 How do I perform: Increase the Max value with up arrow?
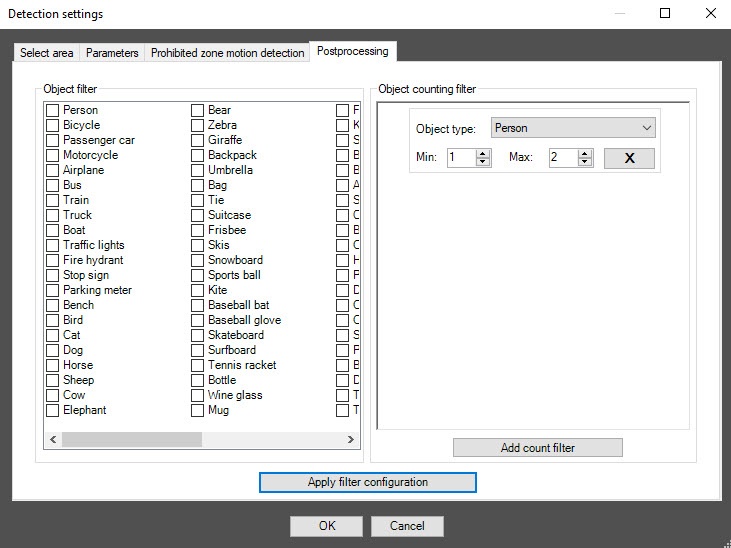coord(586,153)
